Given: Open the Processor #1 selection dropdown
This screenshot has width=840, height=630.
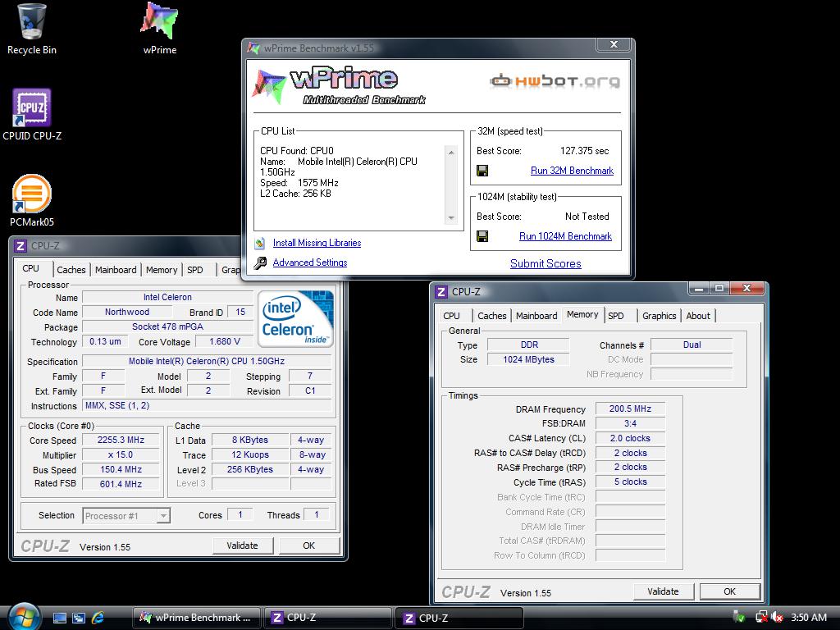Looking at the screenshot, I should point(126,516).
